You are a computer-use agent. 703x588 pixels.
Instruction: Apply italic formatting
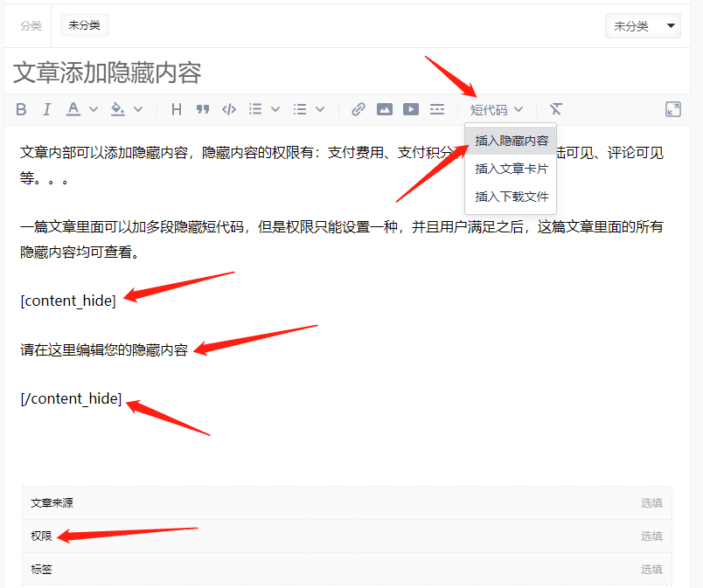(47, 109)
